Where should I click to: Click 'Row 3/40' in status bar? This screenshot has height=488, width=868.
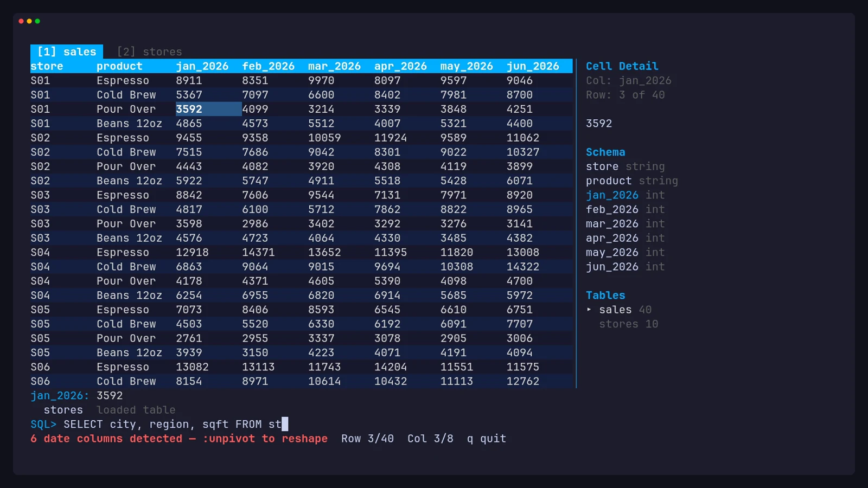point(367,438)
